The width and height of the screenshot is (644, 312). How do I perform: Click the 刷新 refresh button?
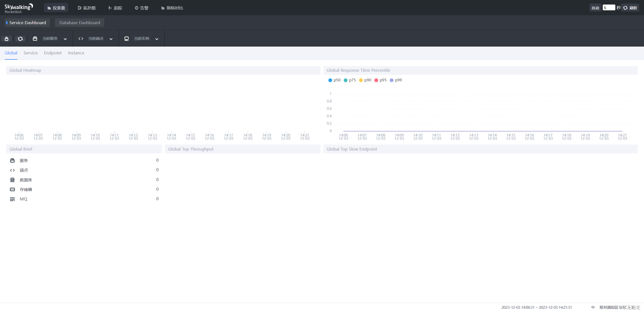[630, 8]
